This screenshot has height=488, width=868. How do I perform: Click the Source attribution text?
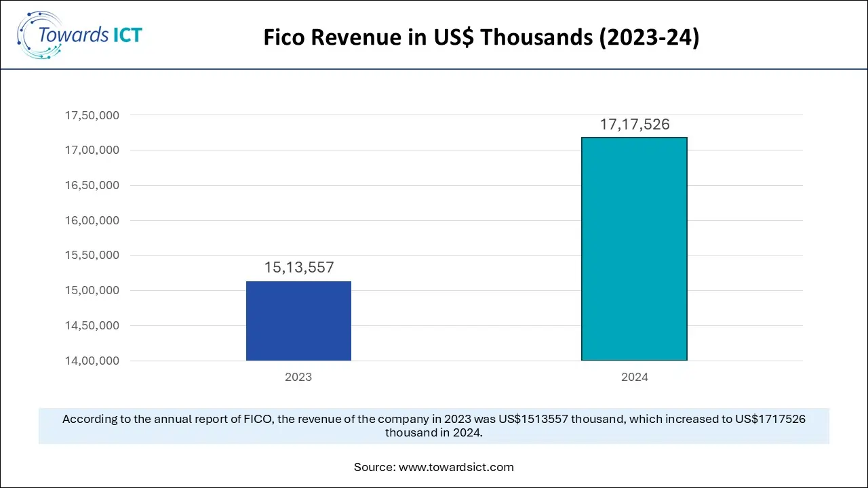coord(434,467)
